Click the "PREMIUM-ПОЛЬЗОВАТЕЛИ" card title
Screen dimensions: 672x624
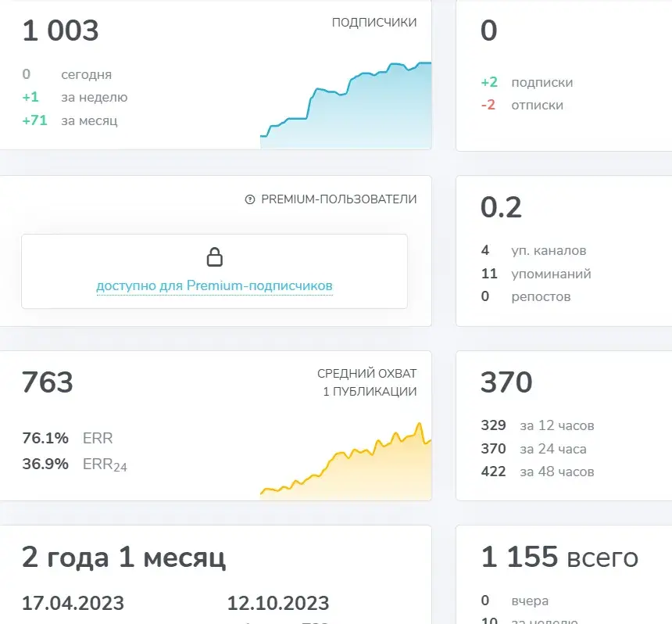[x=338, y=199]
